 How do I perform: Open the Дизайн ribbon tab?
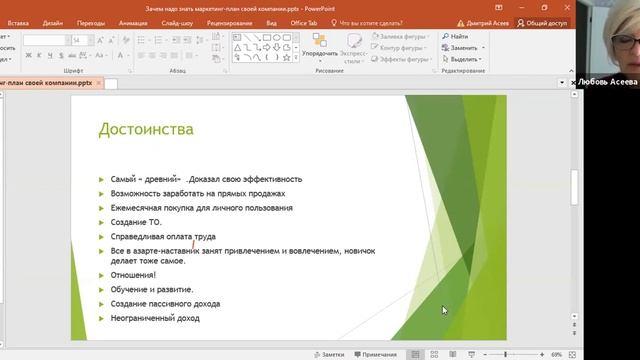(x=53, y=23)
